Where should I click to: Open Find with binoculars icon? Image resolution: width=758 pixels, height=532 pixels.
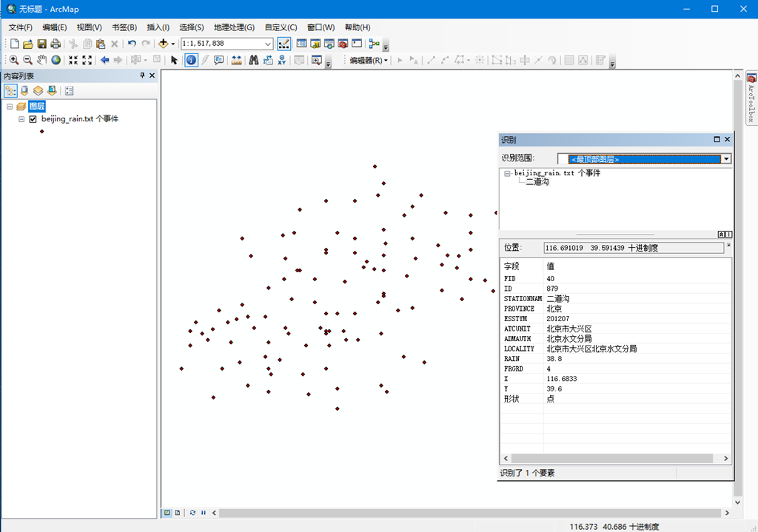coord(254,60)
